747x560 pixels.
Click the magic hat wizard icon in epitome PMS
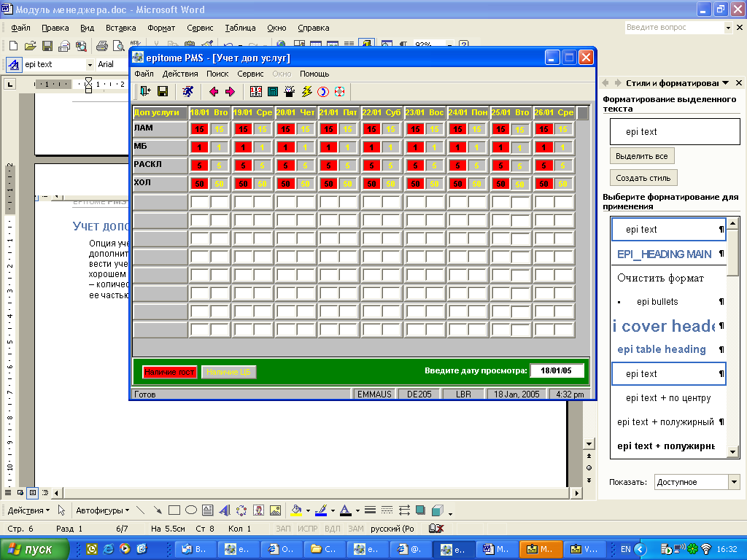pyautogui.click(x=289, y=91)
